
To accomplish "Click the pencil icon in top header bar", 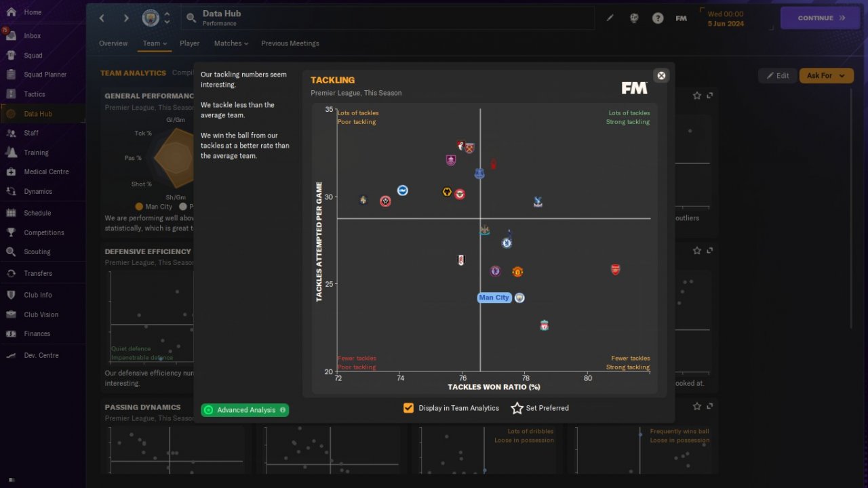I will (610, 18).
